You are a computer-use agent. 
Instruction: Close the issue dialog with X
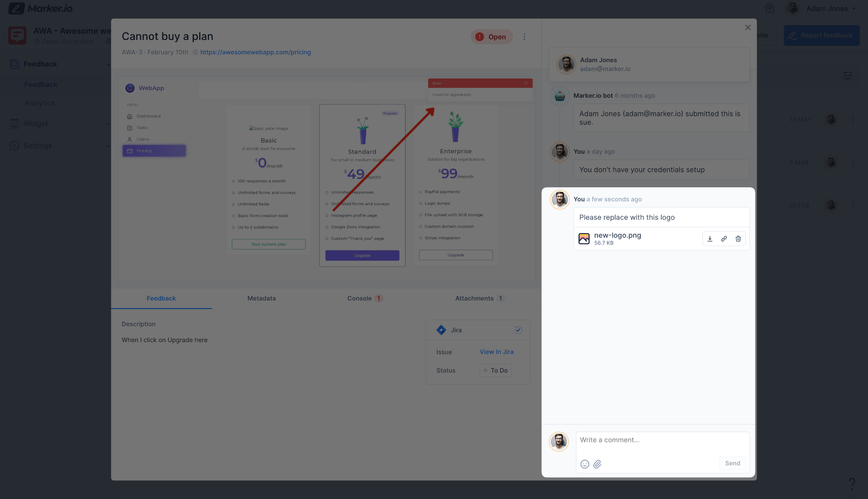[x=748, y=28]
